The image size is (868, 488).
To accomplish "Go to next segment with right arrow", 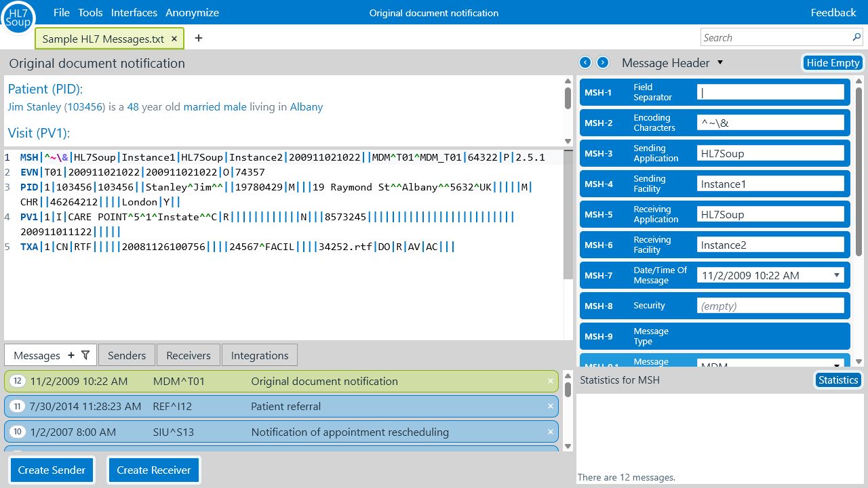I will 603,62.
